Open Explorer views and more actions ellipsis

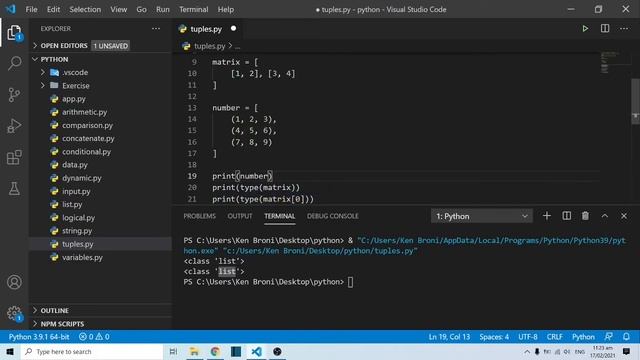pyautogui.click(x=156, y=29)
